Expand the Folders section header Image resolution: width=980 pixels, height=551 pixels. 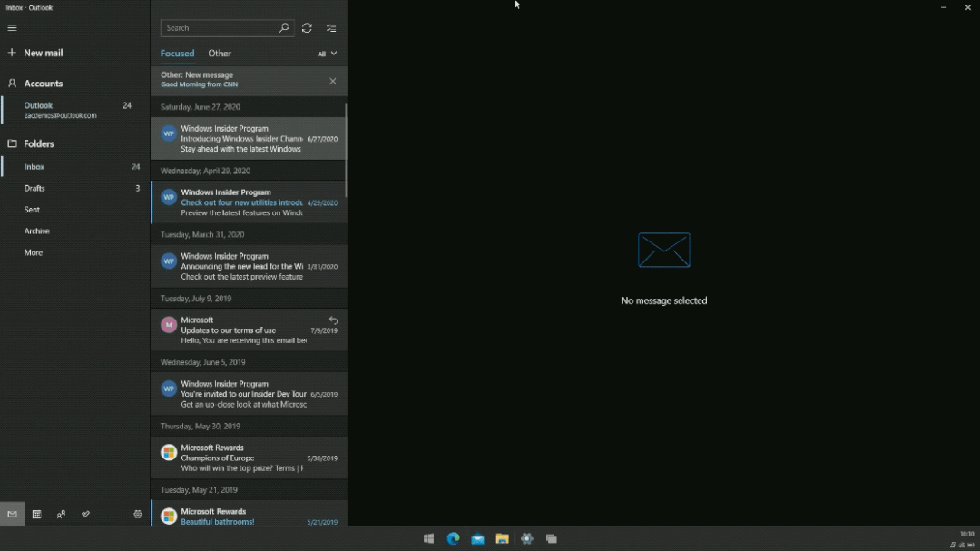coord(39,143)
